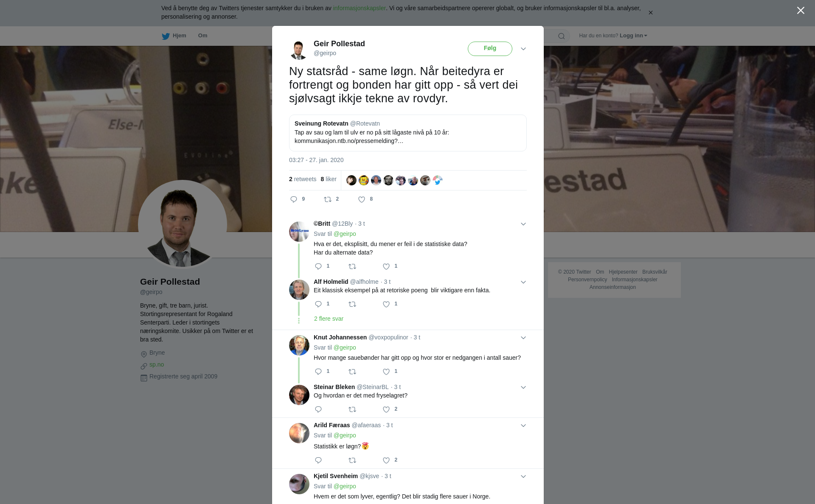Image resolution: width=815 pixels, height=504 pixels.
Task: Click the search magnifier icon
Action: pos(562,36)
